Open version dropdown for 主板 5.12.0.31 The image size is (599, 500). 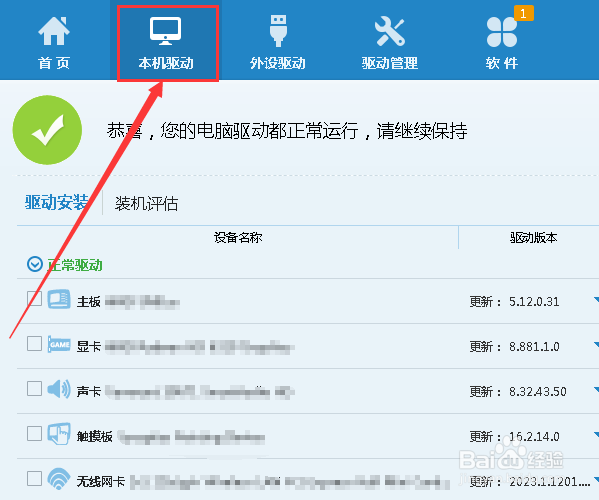click(596, 299)
